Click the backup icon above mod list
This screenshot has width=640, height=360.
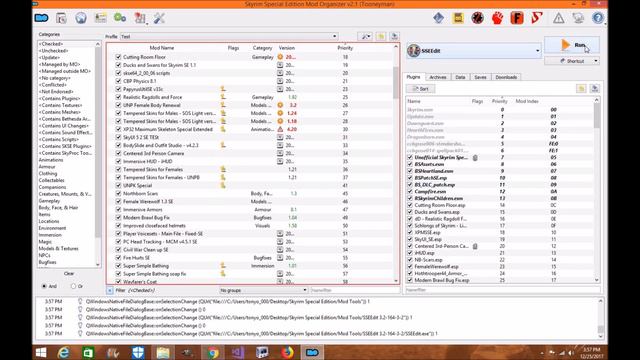click(381, 36)
